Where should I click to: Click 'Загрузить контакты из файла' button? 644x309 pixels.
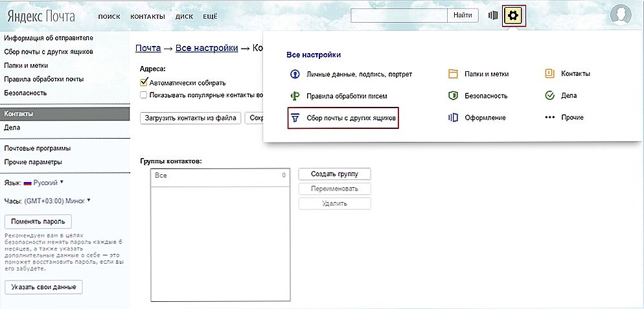click(x=190, y=118)
